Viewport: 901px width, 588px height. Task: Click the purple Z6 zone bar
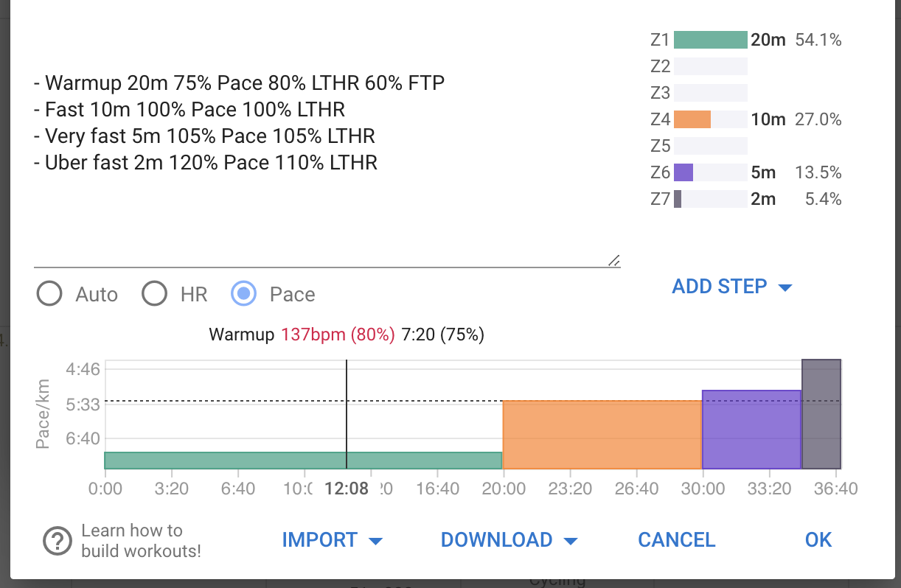683,172
